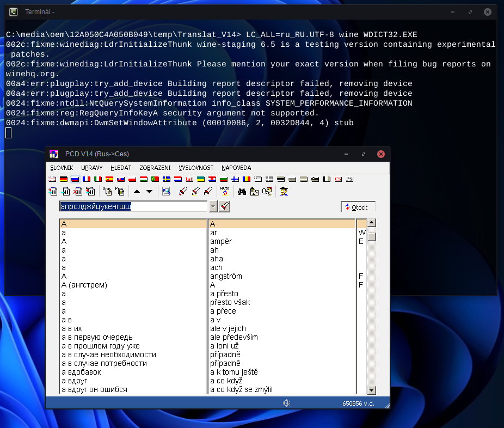Click the paste-from-clipboard 'P' icon
Screen dimensions: 504x428
[x=120, y=192]
